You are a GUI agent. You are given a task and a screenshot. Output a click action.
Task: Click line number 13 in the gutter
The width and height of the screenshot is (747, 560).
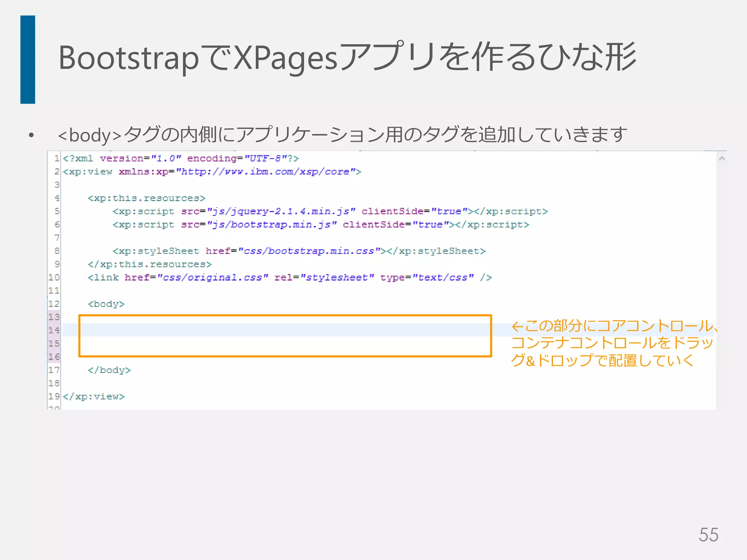point(54,317)
